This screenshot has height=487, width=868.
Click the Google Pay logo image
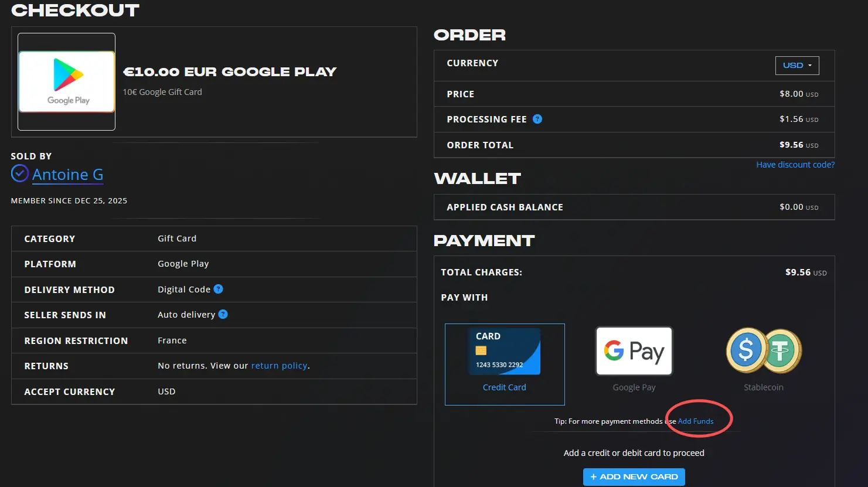point(634,351)
